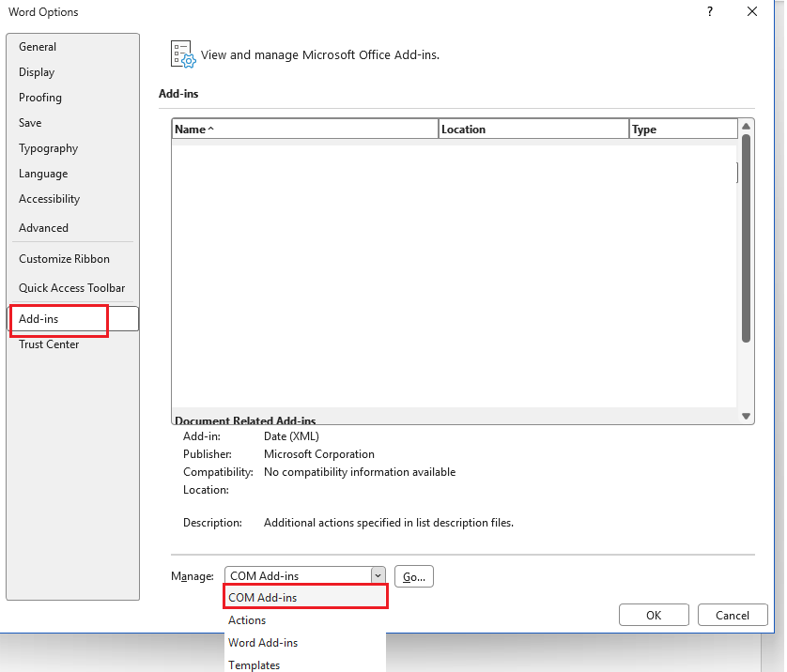Click the 'Document Related Add-ins' group heading
Screen dimensions: 787x672
[x=245, y=420]
